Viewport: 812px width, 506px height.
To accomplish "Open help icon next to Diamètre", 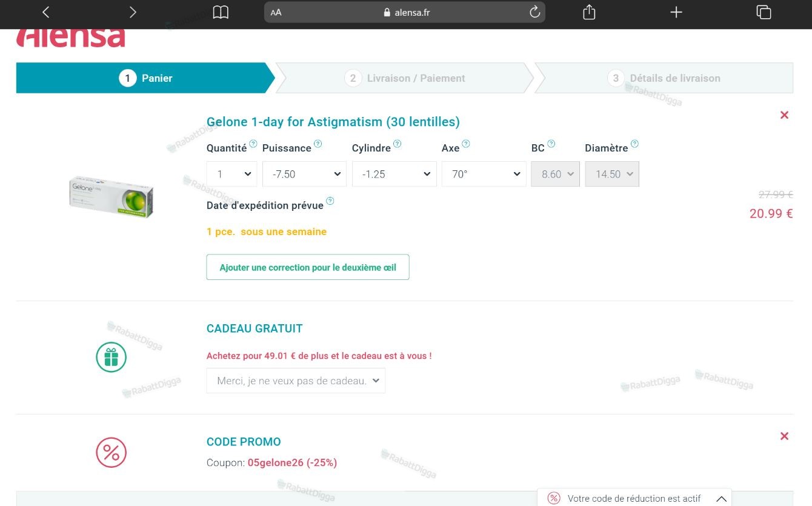I will coord(634,144).
